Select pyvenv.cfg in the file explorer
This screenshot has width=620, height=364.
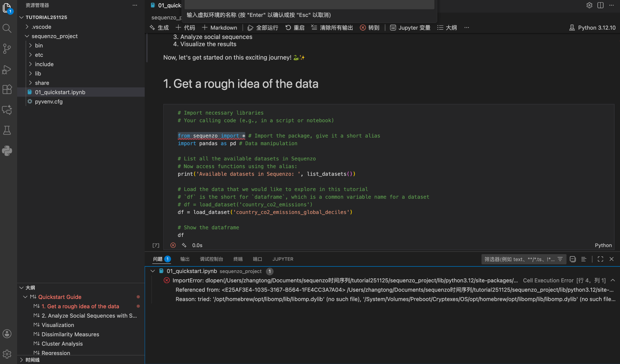49,101
